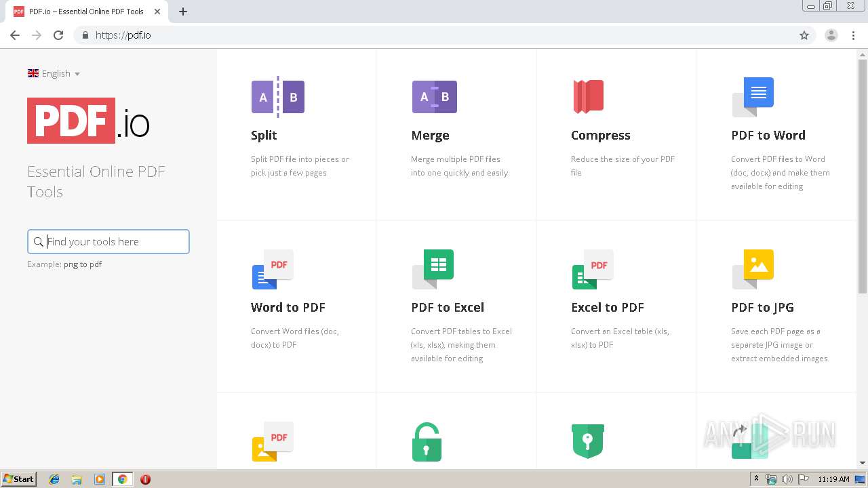Open the Merge PDF tool icon
This screenshot has height=488, width=868.
[x=434, y=97]
